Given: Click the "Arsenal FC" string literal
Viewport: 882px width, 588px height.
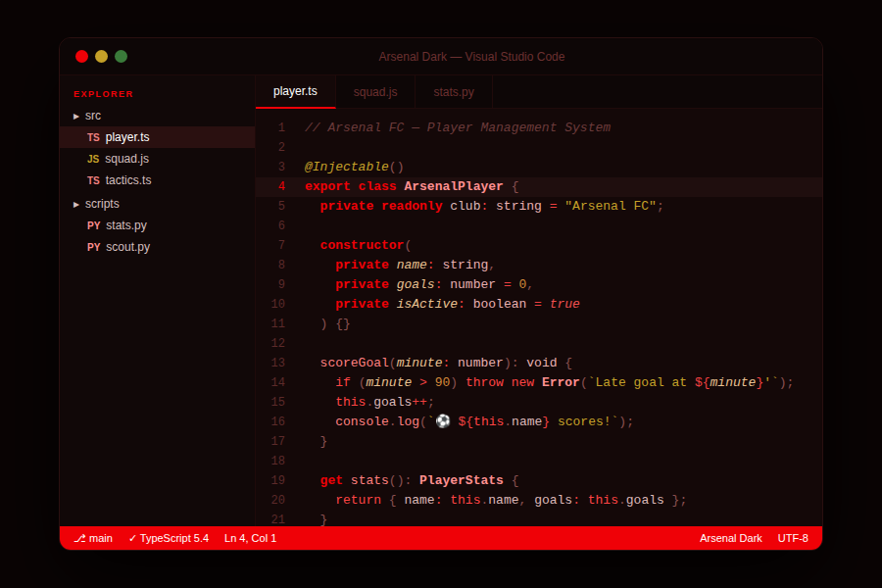Looking at the screenshot, I should coord(611,206).
